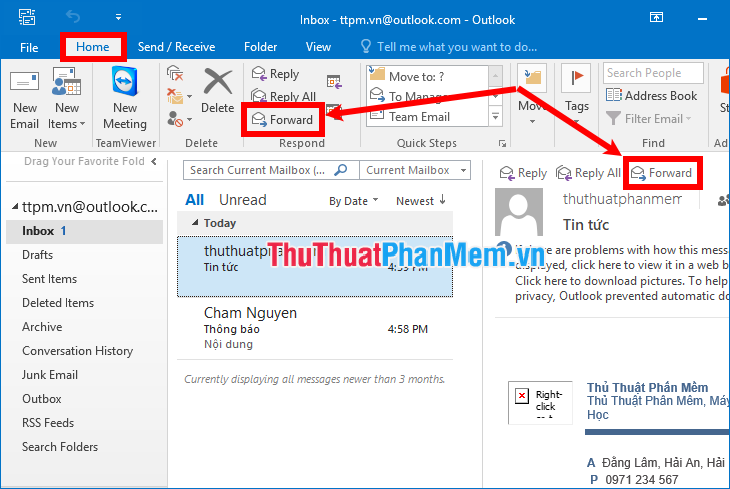Click Reply All in the reading pane
Screen dimensions: 730x489
pos(588,173)
